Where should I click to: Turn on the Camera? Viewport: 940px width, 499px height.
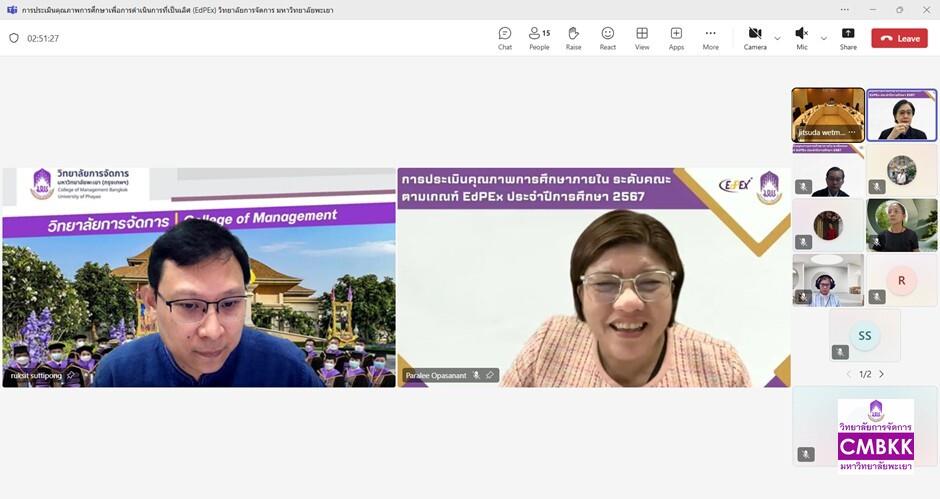tap(754, 38)
